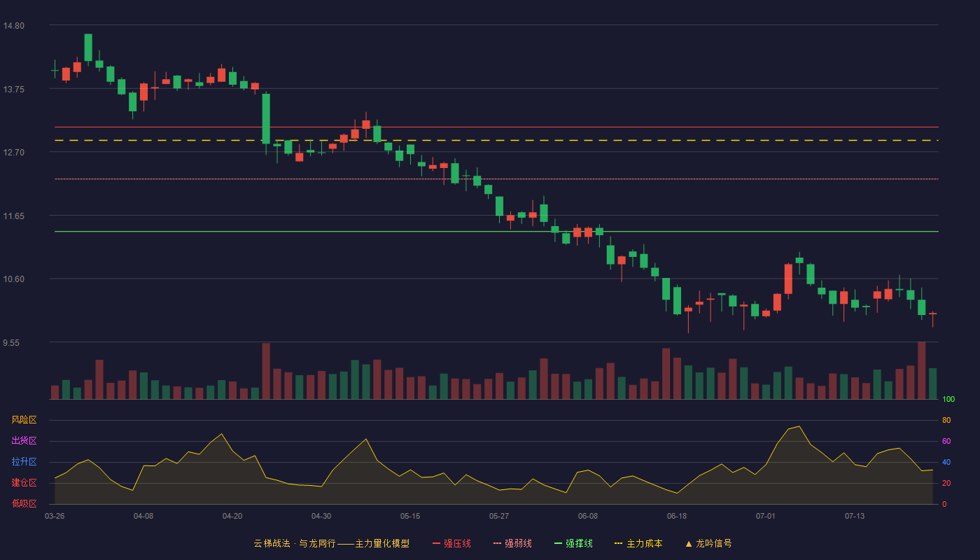Click the 低吸区 zone label

click(x=24, y=504)
